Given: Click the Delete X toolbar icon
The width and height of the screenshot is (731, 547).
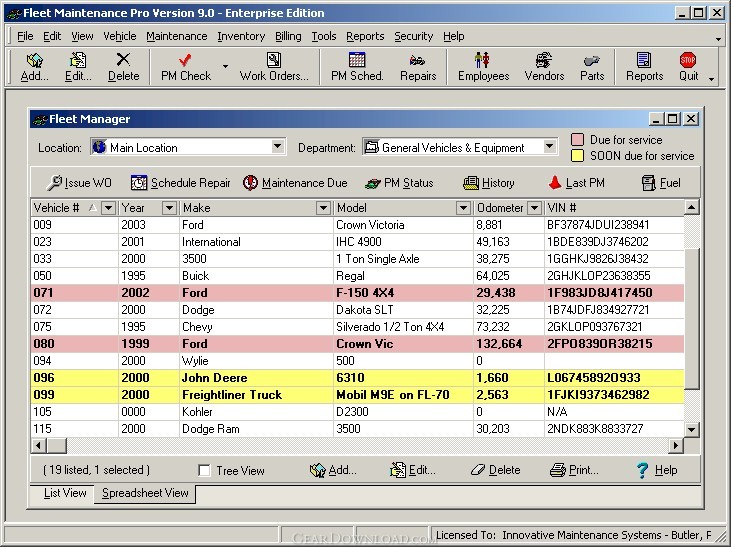Looking at the screenshot, I should (x=124, y=67).
